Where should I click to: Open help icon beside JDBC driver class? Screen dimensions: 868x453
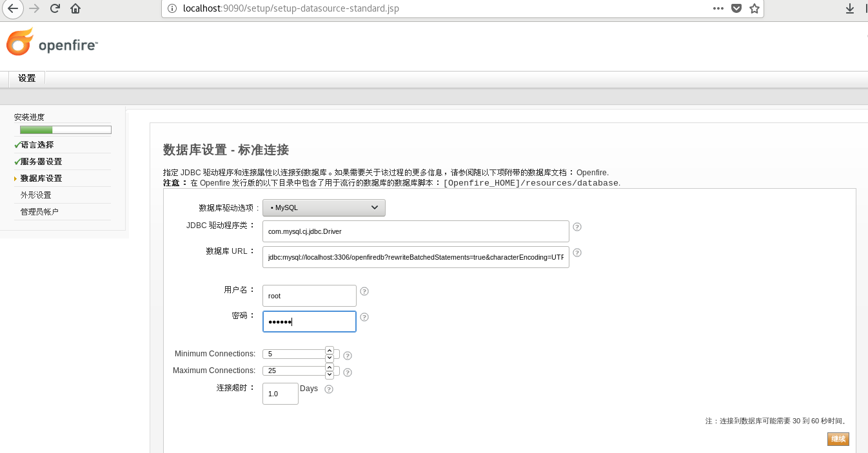click(x=577, y=227)
